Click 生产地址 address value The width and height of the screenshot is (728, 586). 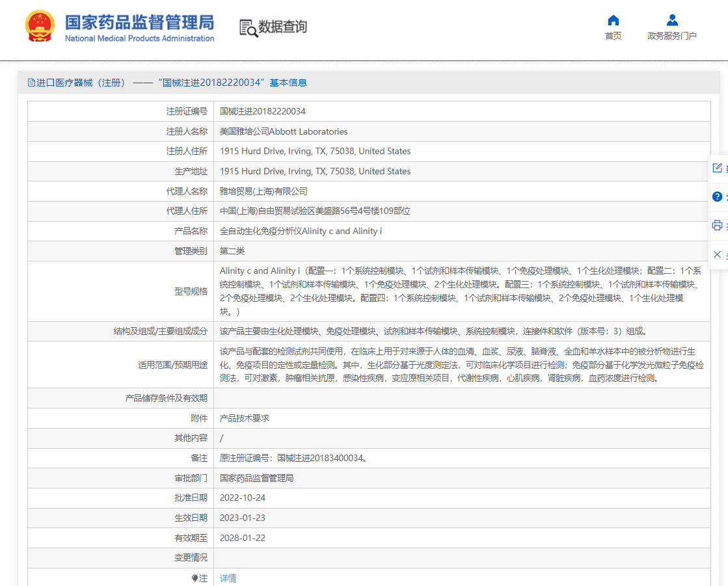[315, 171]
